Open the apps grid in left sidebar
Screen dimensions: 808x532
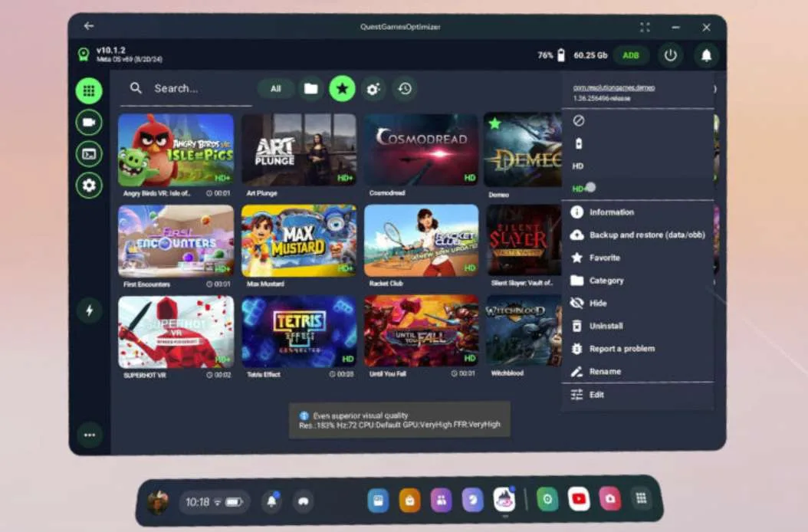[89, 90]
